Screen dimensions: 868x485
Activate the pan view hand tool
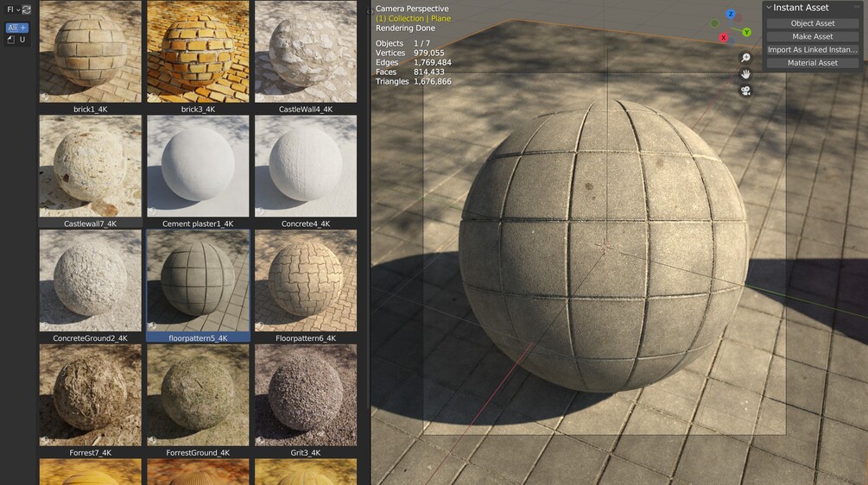coord(745,74)
